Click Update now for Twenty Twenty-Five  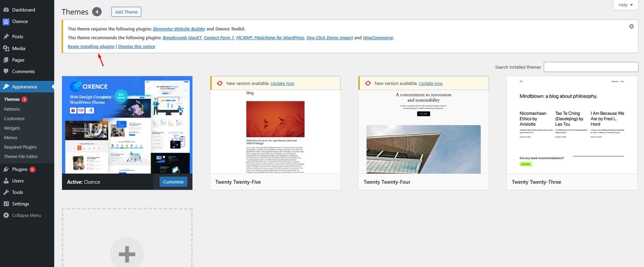(x=282, y=84)
